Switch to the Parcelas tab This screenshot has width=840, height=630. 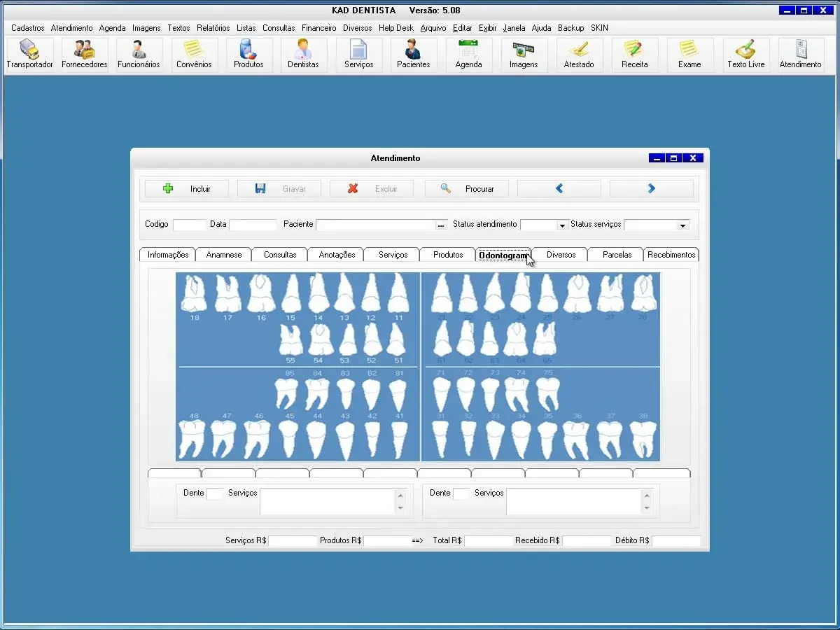617,255
